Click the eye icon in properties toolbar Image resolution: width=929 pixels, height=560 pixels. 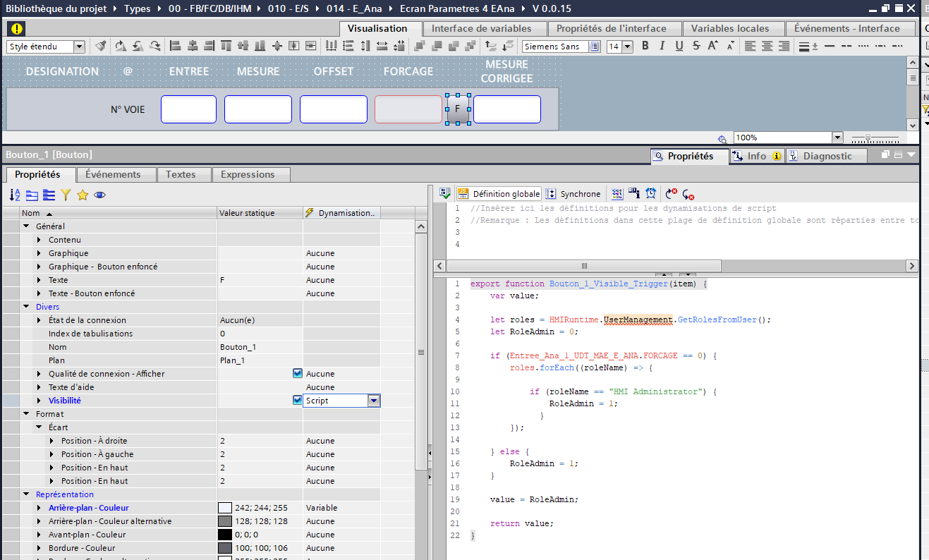[99, 195]
